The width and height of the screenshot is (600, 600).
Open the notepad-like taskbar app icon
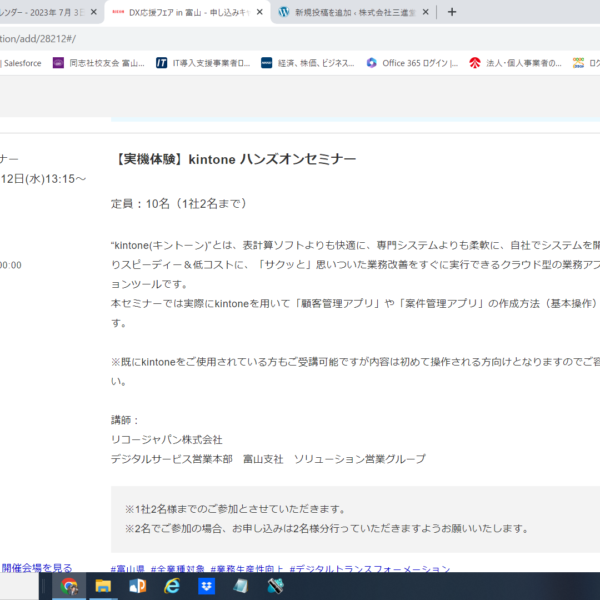(x=241, y=586)
